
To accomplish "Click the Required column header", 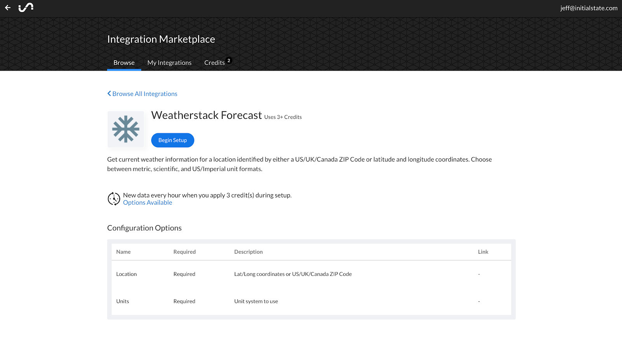I will point(185,252).
